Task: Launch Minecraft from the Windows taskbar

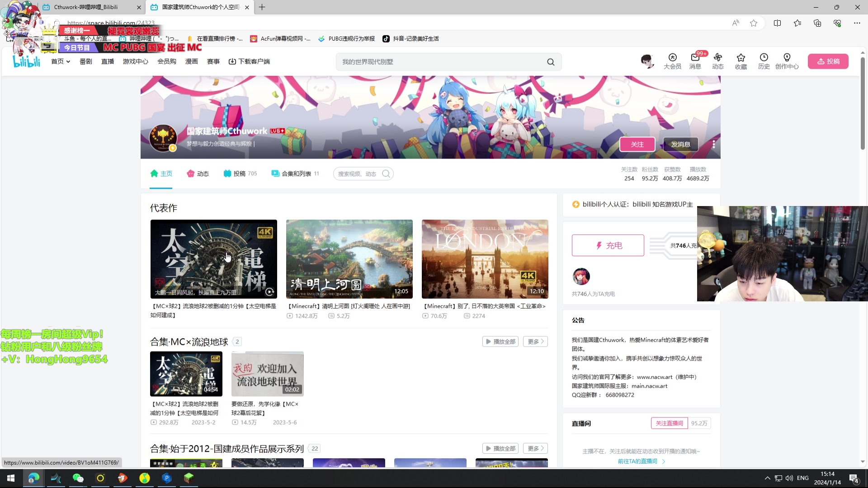Action: coord(189,478)
